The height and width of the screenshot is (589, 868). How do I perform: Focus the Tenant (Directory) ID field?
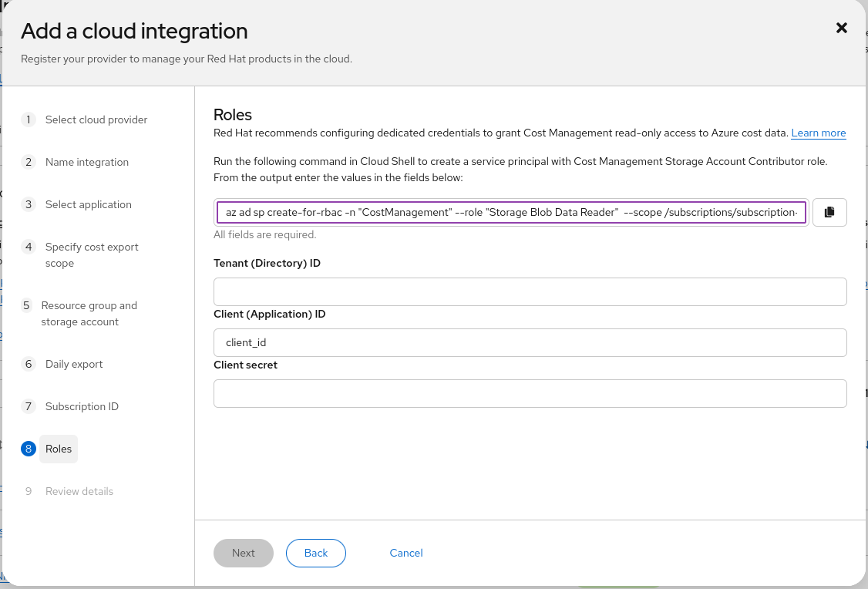[x=530, y=291]
